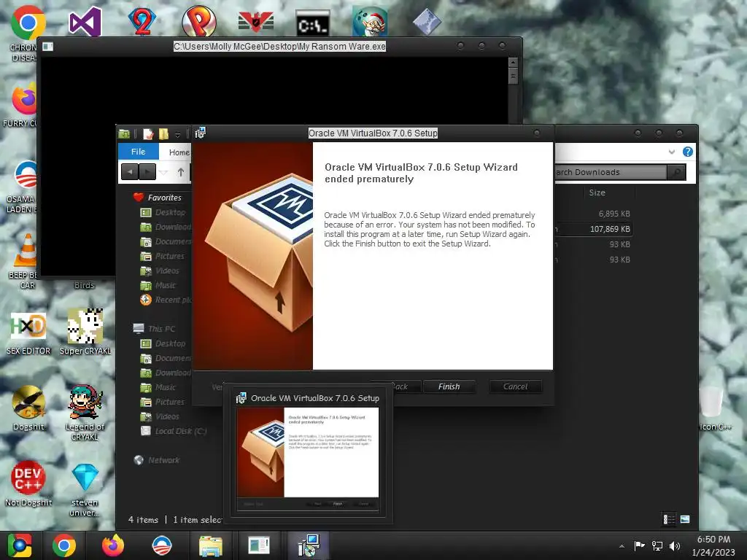The width and height of the screenshot is (747, 560).
Task: Click the Back arrow in File Explorer
Action: click(130, 171)
